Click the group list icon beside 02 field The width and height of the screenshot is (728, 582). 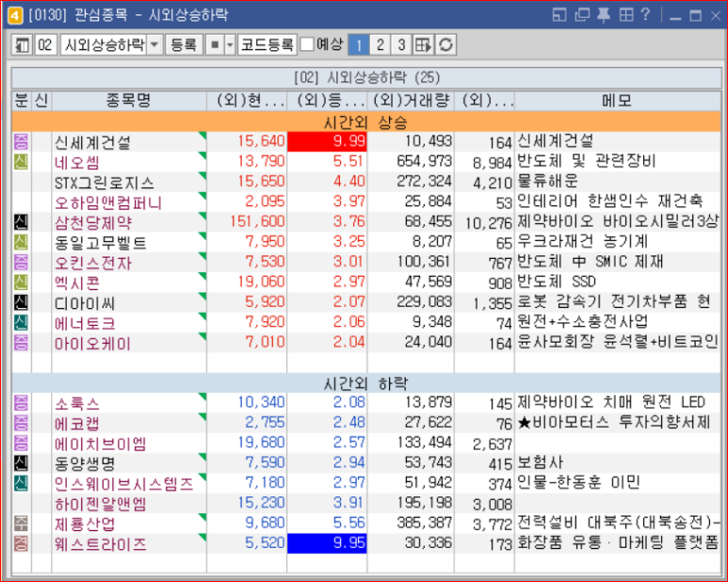point(22,45)
